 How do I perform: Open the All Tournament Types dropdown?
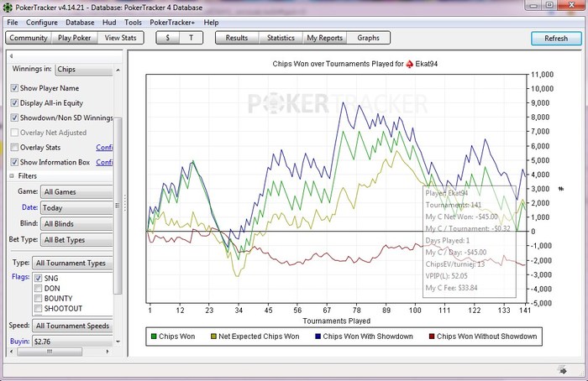point(72,263)
